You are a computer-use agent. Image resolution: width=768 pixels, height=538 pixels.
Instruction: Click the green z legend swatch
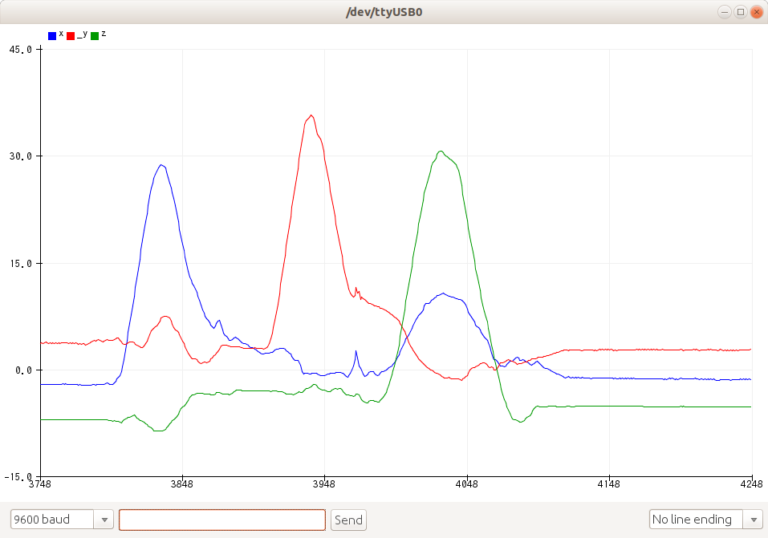95,36
